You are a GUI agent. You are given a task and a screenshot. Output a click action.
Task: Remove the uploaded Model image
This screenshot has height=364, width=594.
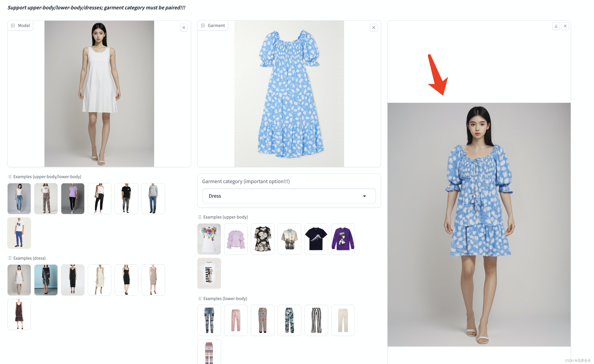[x=184, y=27]
